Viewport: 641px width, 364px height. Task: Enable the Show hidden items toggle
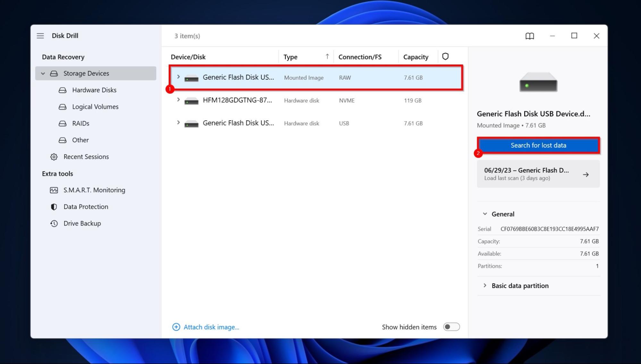[451, 327]
